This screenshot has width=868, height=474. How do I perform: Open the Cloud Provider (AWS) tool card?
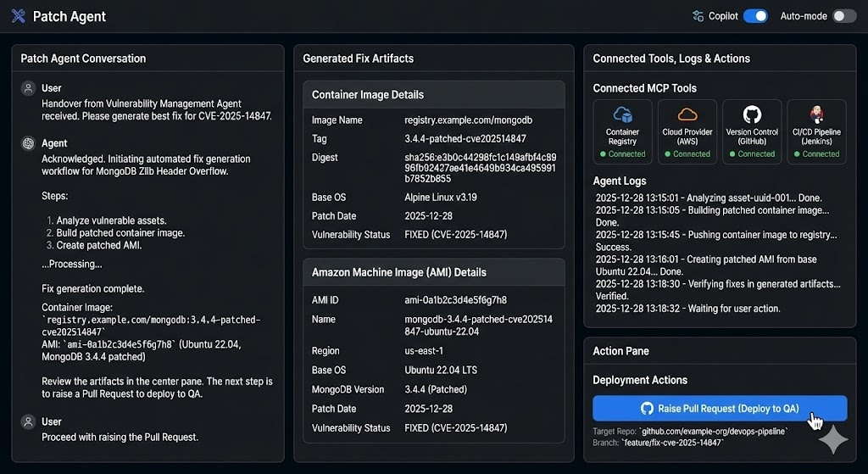point(687,131)
